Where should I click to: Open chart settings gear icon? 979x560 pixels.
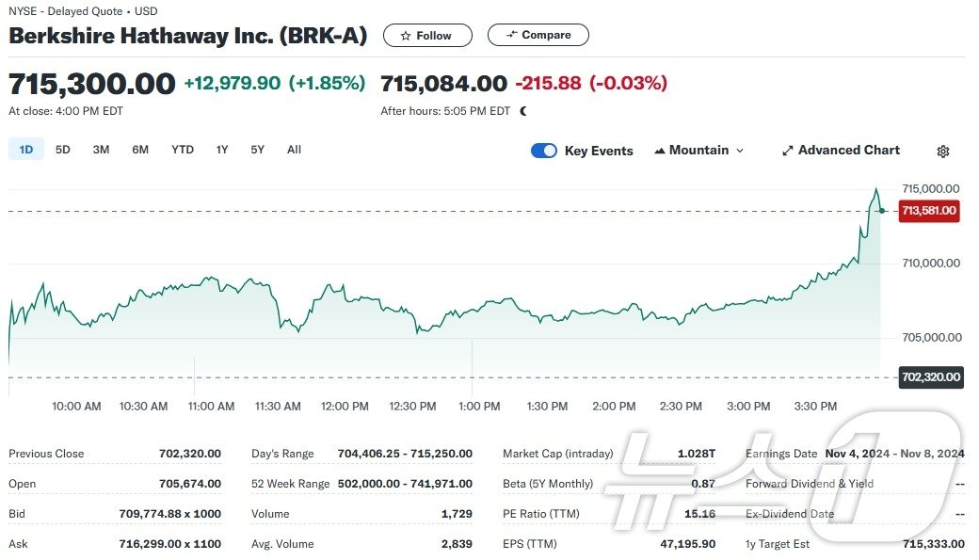943,152
